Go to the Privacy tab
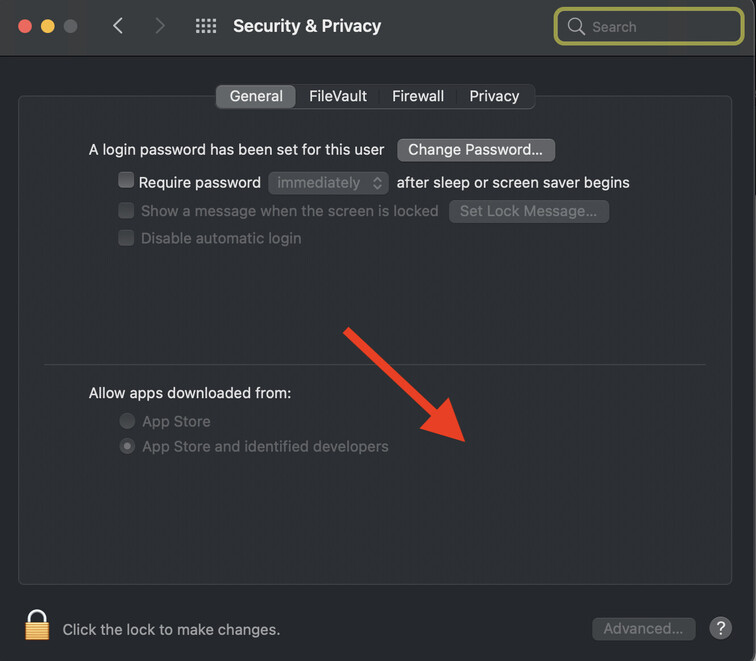The width and height of the screenshot is (756, 661). pyautogui.click(x=494, y=96)
